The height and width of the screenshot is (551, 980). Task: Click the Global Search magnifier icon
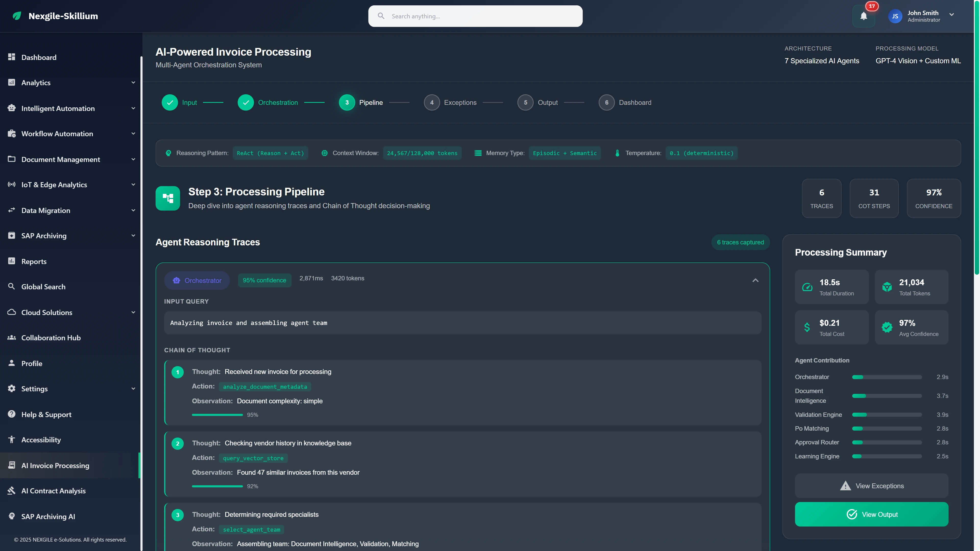[11, 286]
